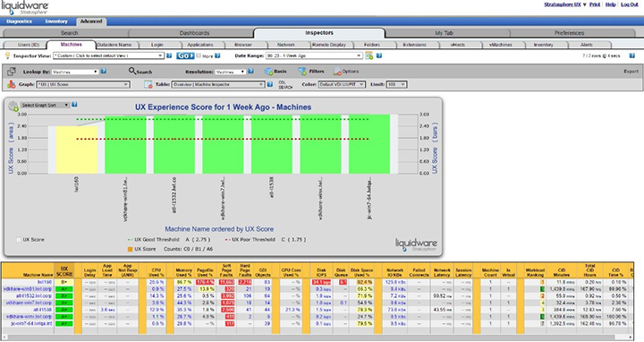Screen dimensions: 644x342
Task: Select the vHosts sub-tab
Action: tap(457, 45)
